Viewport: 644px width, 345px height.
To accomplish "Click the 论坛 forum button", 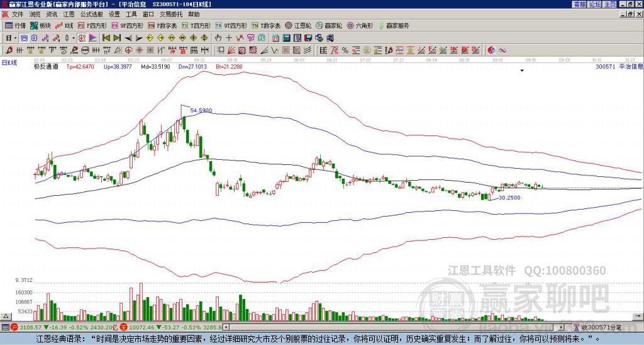I will (595, 4).
